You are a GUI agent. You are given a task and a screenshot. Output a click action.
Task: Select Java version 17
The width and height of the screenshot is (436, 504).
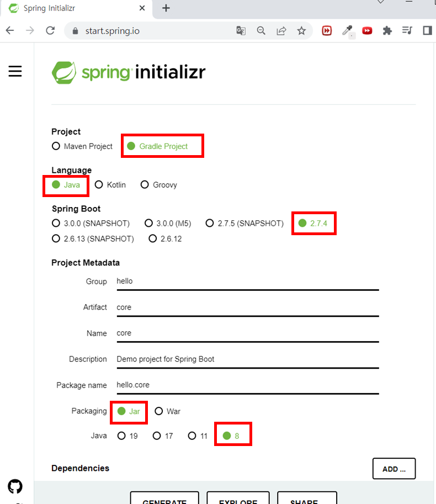[x=163, y=436]
